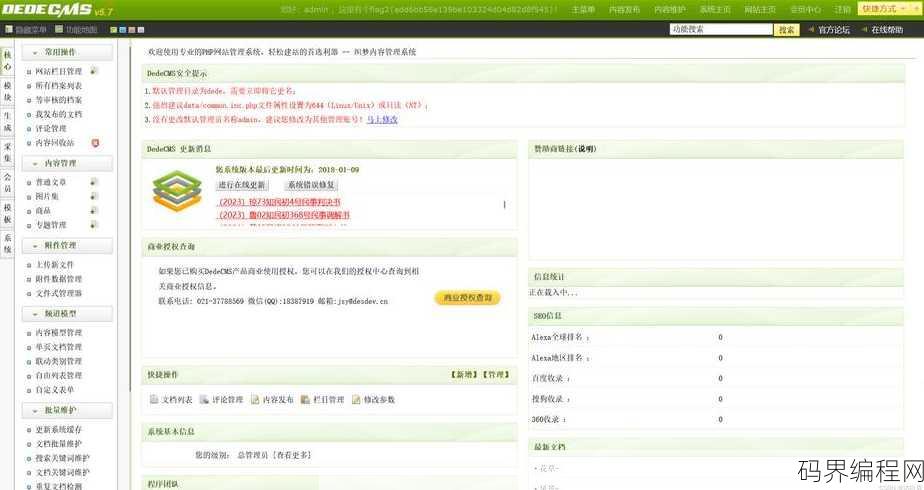The width and height of the screenshot is (924, 490).
Task: Select the blue skin color square
Action: click(x=123, y=29)
